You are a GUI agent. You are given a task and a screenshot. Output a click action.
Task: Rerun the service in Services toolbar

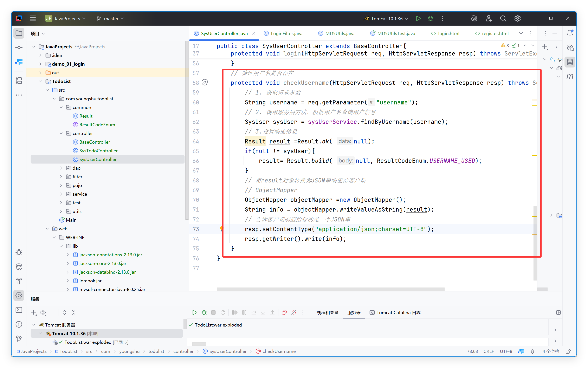(223, 312)
